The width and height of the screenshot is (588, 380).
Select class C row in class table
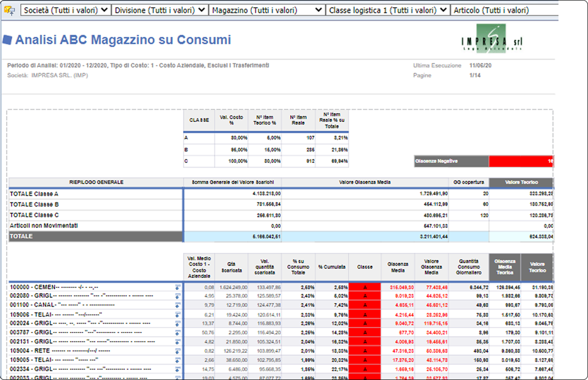(x=266, y=161)
